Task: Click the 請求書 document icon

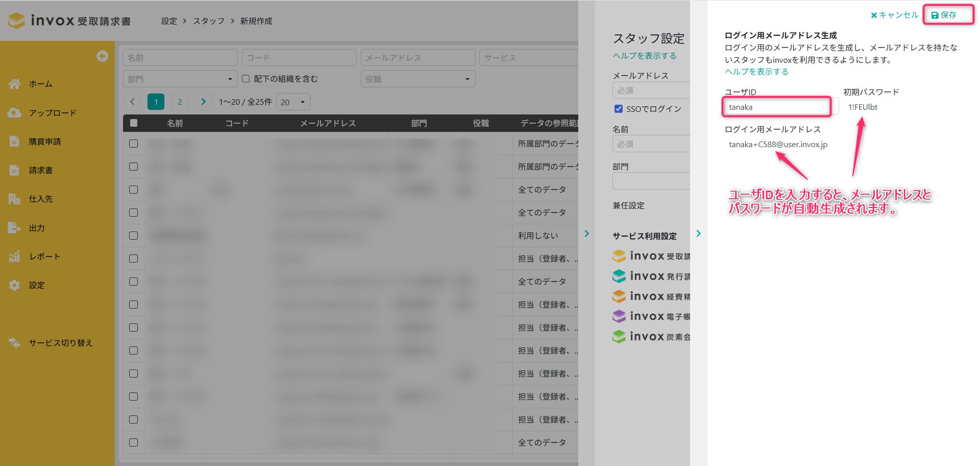Action: tap(14, 170)
